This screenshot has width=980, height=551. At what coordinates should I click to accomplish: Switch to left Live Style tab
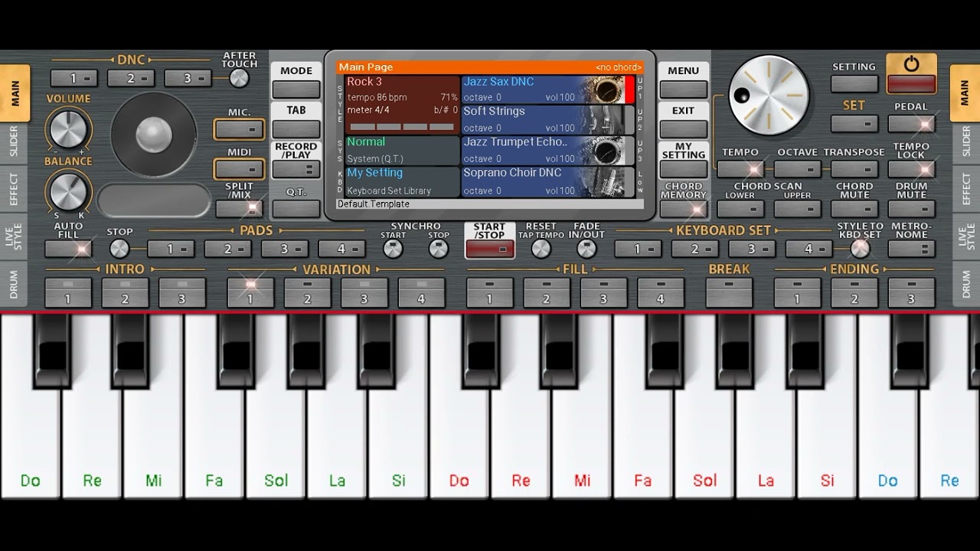click(15, 236)
